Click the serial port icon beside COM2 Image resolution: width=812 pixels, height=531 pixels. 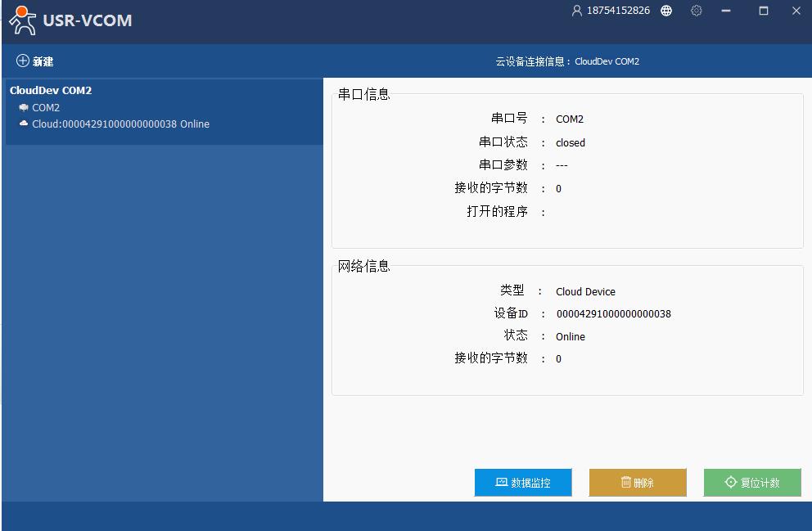[24, 107]
